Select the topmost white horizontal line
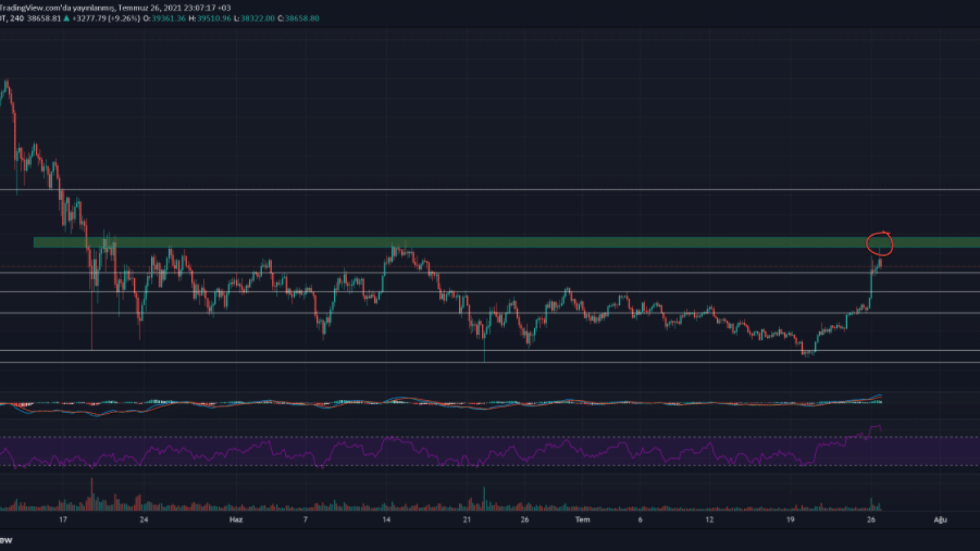Screen dimensions: 980x551 (490, 189)
